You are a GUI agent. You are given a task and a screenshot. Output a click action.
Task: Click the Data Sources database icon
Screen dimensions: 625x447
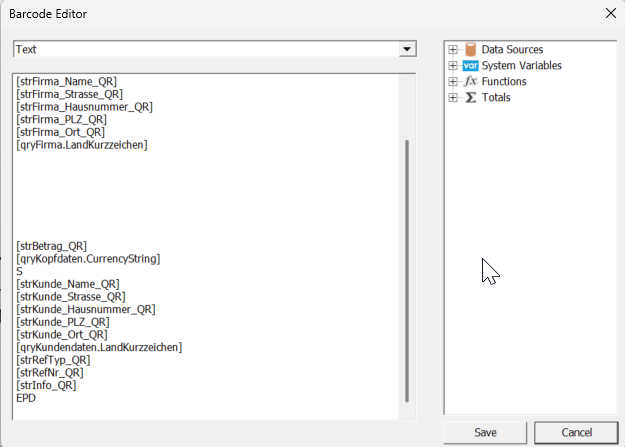[471, 50]
